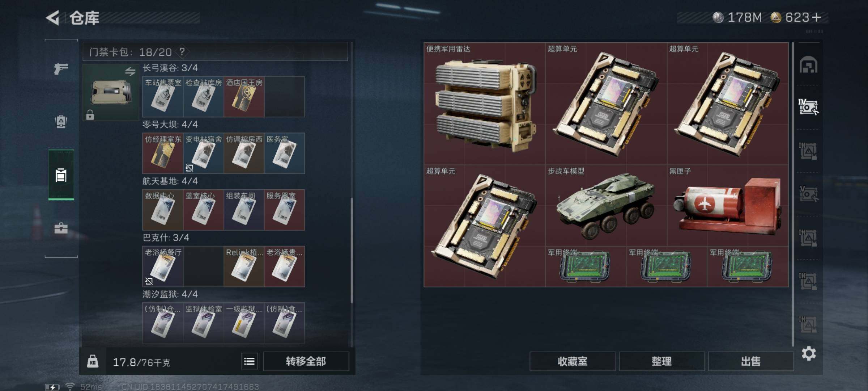Click the 整理 organize button

[662, 361]
